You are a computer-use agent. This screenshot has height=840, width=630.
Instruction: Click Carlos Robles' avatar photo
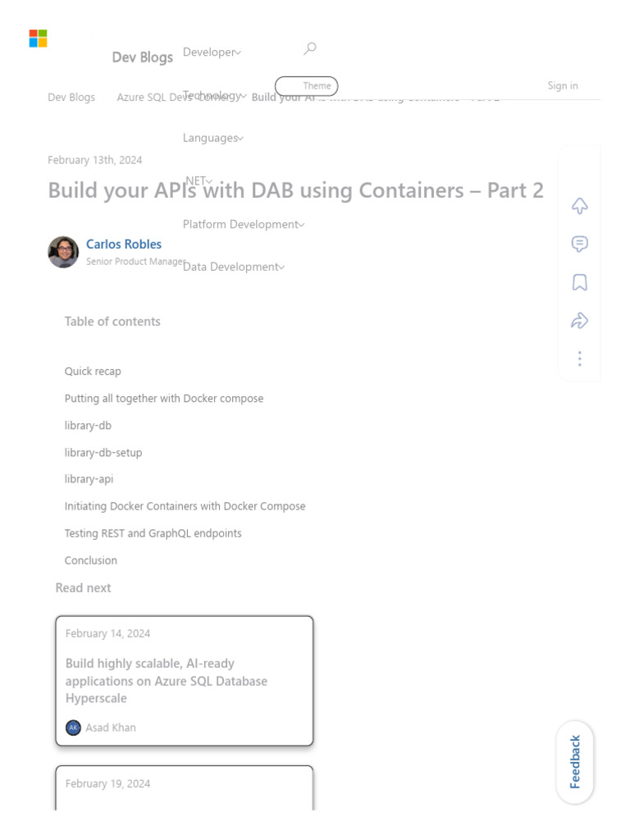pos(63,252)
